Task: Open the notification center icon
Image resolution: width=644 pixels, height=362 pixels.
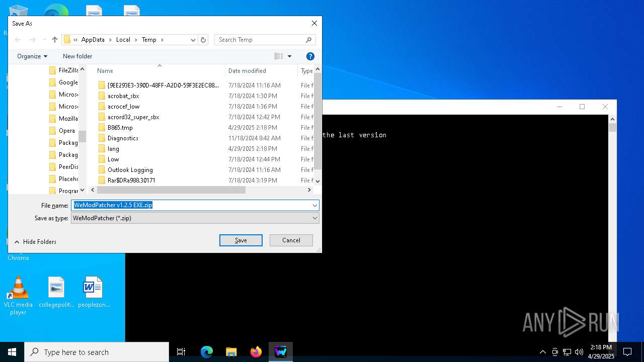Action: click(627, 352)
